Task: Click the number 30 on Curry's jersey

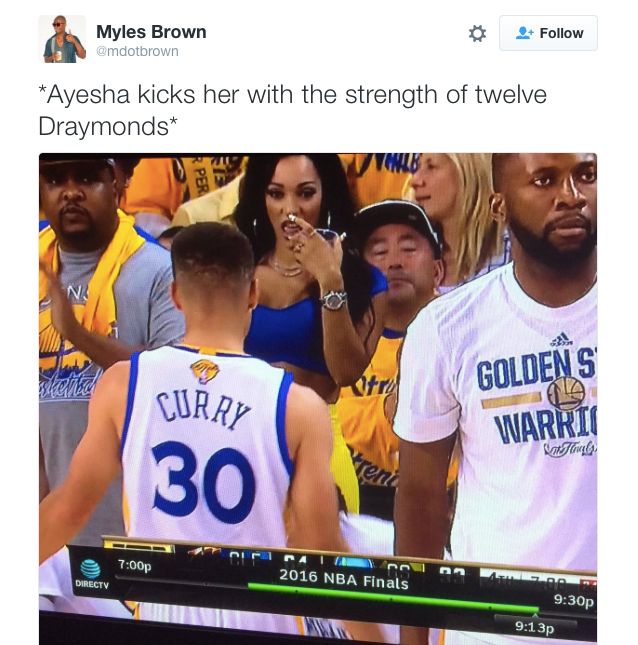Action: coord(204,480)
